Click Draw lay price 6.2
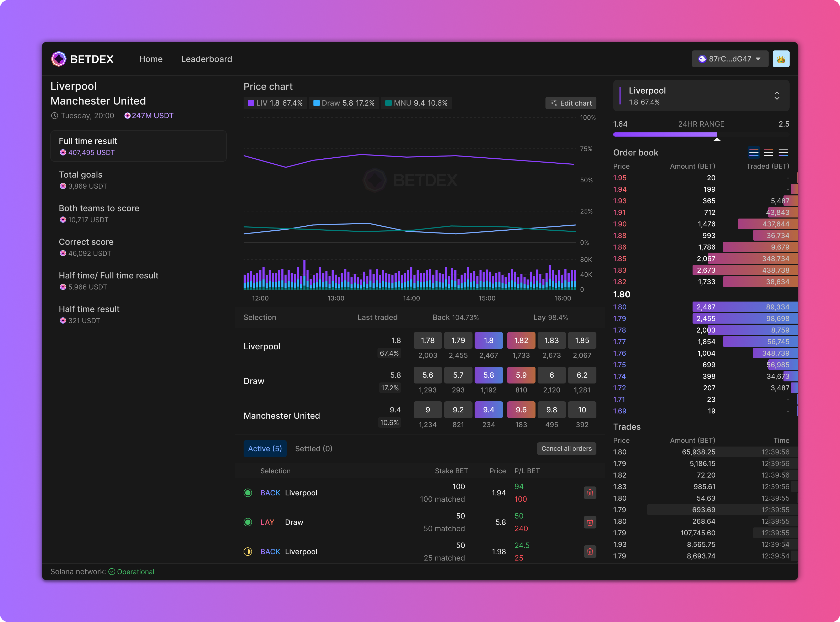Image resolution: width=840 pixels, height=622 pixels. (582, 375)
